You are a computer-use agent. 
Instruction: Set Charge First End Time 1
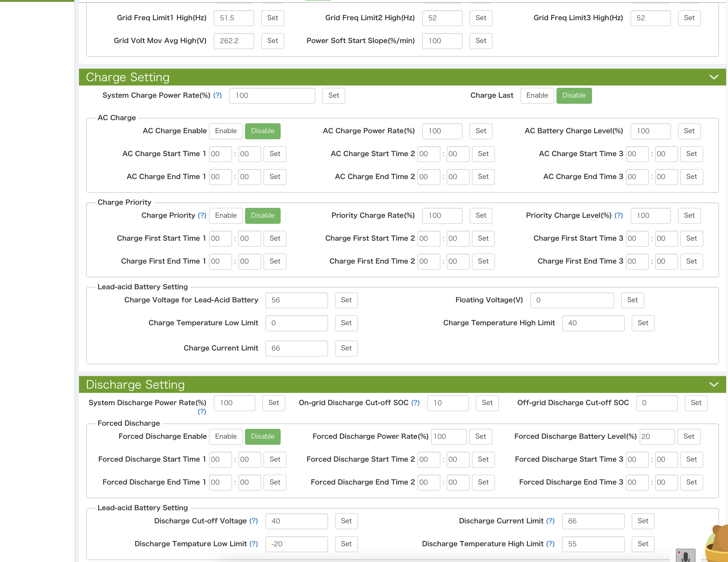pos(275,261)
